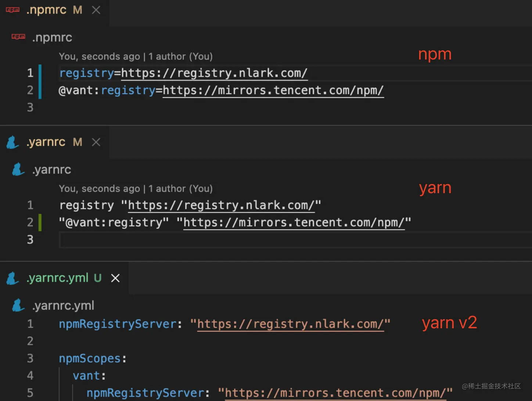532x401 pixels.
Task: Open registry.nlark.com link in .yarnrc
Action: 221,205
